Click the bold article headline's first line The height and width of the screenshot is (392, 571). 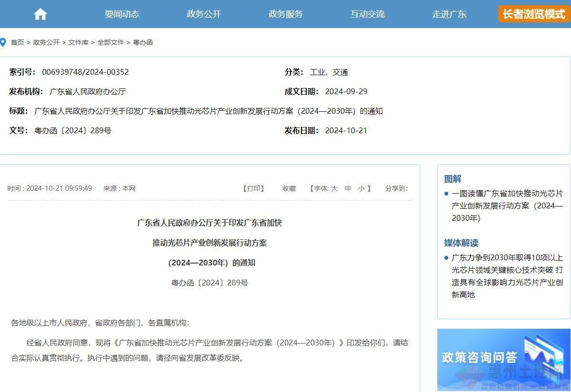click(x=210, y=223)
